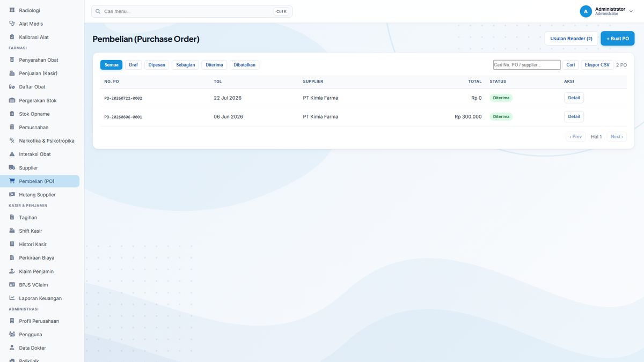644x362 pixels.
Task: Click the Klaim Penjamin icon
Action: pyautogui.click(x=12, y=271)
